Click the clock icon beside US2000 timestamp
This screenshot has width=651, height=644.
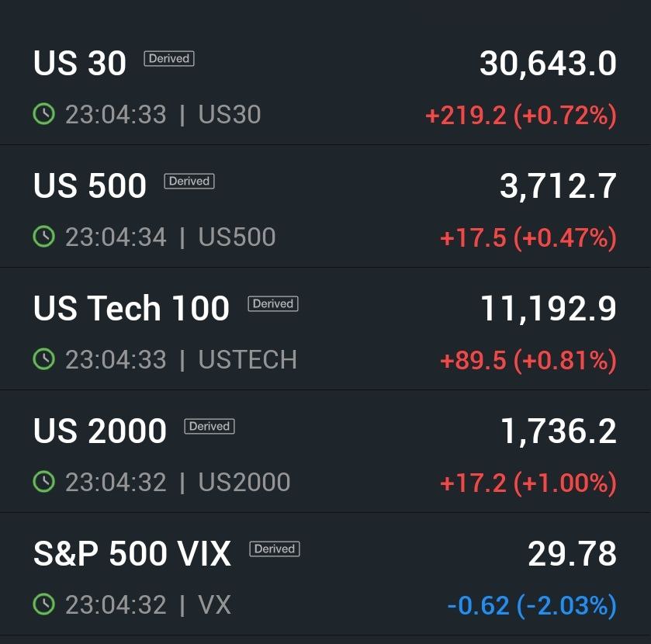[x=43, y=481]
